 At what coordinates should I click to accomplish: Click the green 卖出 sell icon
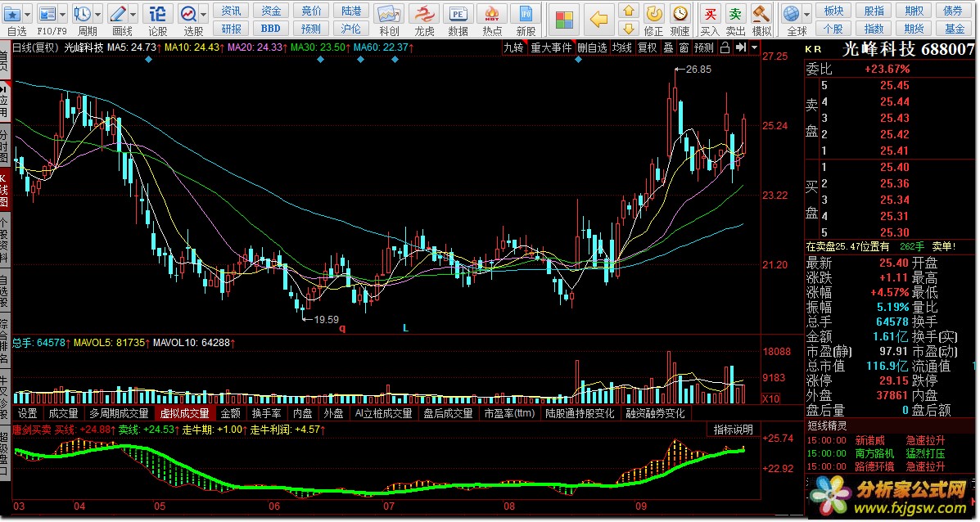pyautogui.click(x=736, y=14)
